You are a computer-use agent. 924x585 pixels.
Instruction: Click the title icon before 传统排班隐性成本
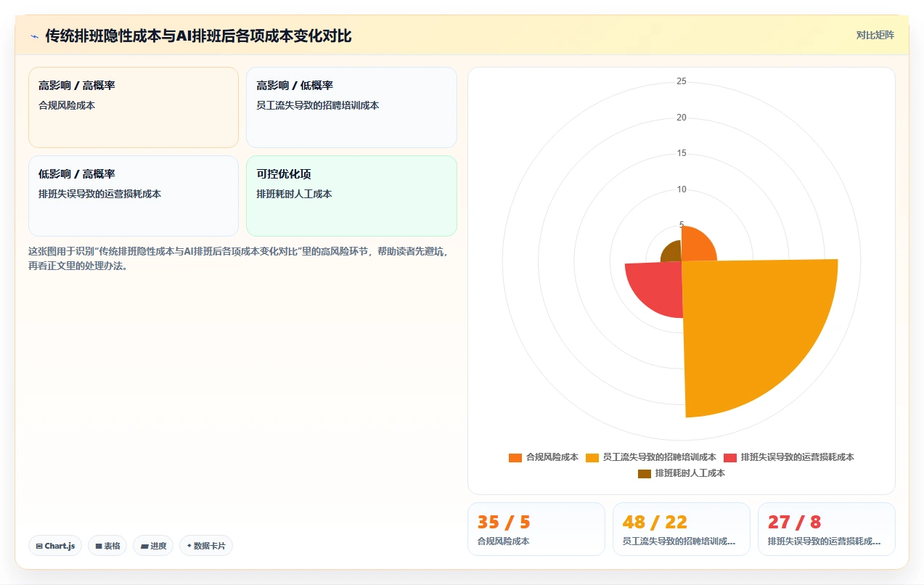(x=34, y=36)
